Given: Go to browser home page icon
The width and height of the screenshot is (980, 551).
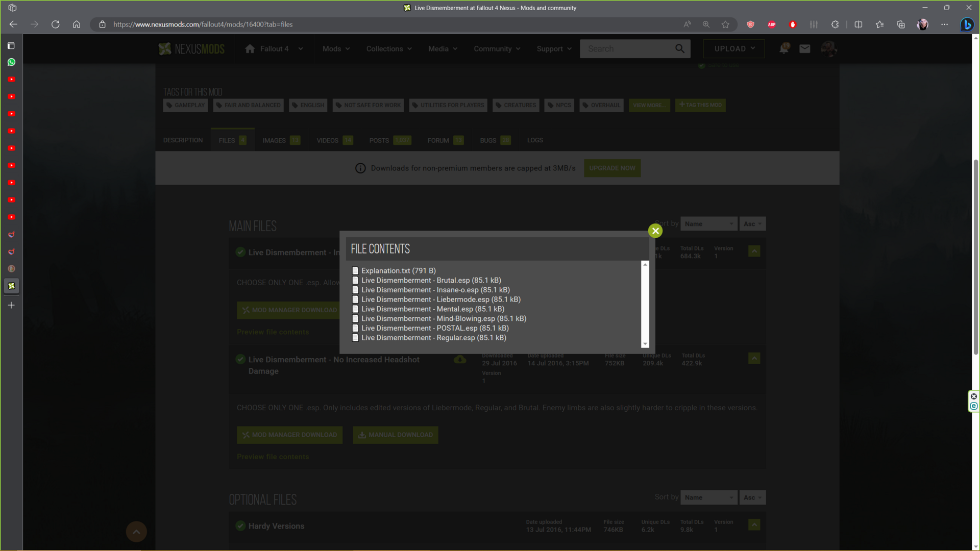Looking at the screenshot, I should 77,24.
